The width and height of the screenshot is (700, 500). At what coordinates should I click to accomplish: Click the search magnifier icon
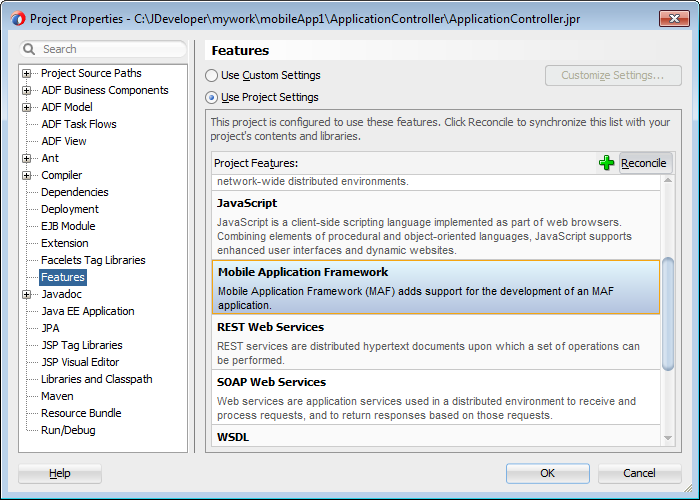coord(30,49)
